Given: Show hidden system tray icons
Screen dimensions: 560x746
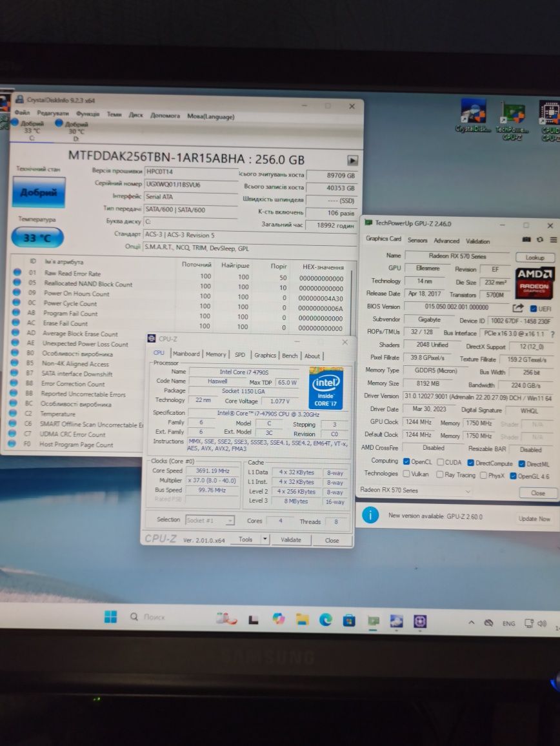Looking at the screenshot, I should [x=471, y=622].
